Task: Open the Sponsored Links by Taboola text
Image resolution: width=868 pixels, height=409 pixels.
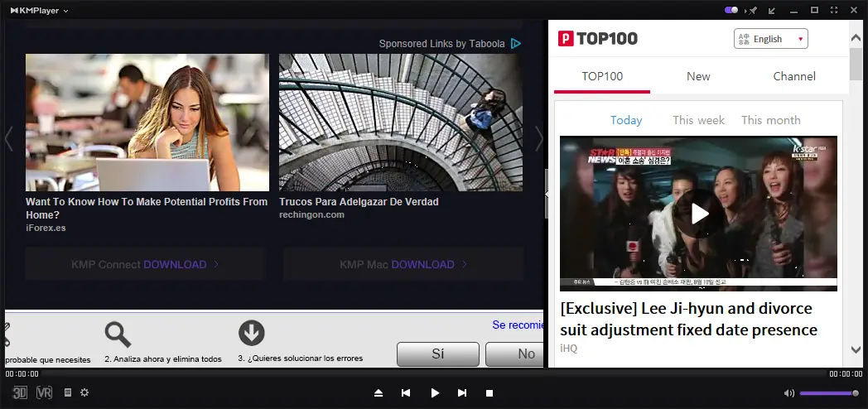Action: click(441, 43)
